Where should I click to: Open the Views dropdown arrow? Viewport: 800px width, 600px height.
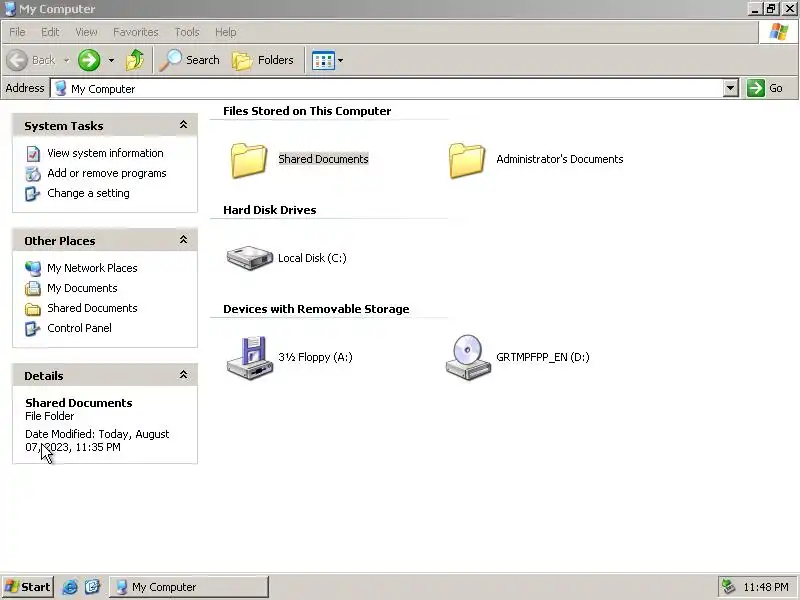341,61
